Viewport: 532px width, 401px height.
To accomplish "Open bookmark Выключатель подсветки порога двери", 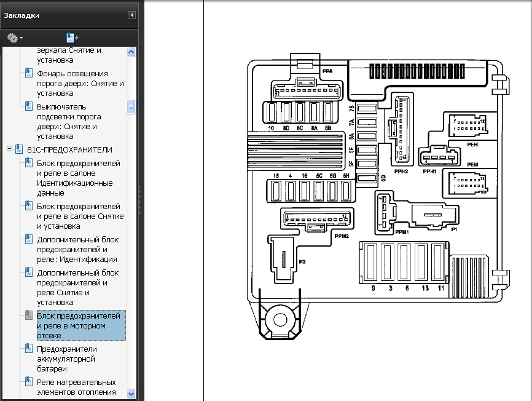I will tap(69, 122).
